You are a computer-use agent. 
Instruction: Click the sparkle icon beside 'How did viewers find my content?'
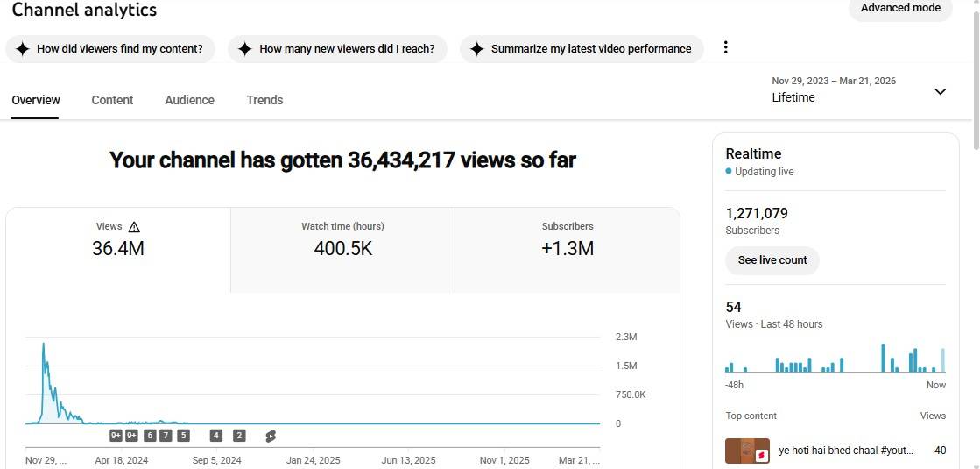(23, 49)
